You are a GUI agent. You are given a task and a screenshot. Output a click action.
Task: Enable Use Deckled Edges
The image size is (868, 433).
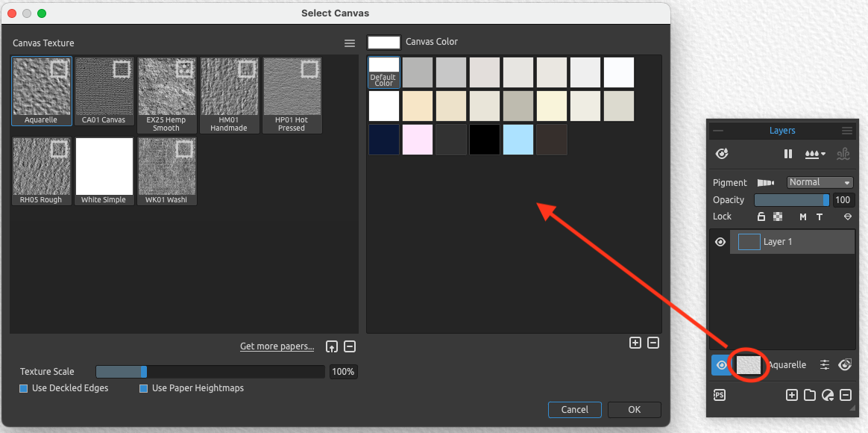[x=23, y=388]
